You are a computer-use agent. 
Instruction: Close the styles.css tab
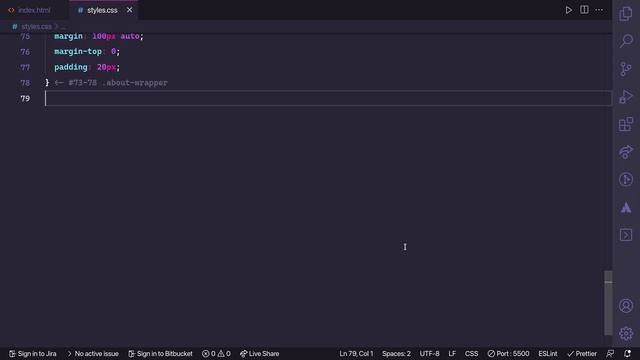[x=129, y=10]
